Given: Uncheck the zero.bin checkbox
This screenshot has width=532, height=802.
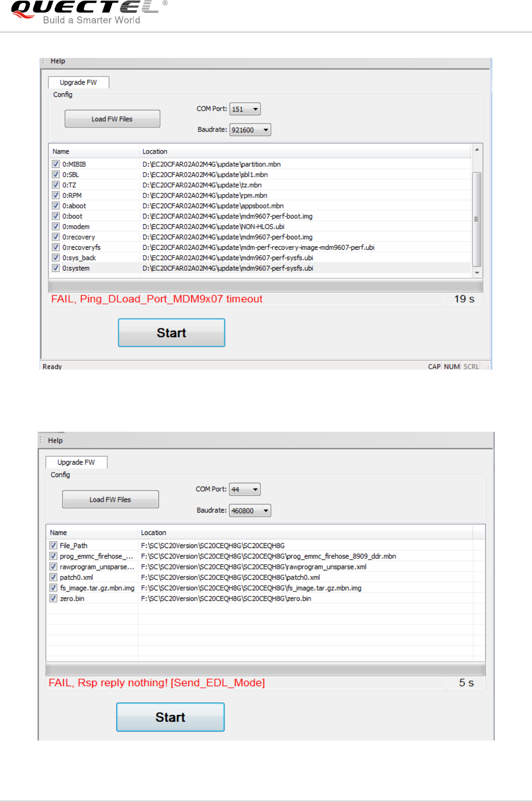Looking at the screenshot, I should click(x=53, y=598).
